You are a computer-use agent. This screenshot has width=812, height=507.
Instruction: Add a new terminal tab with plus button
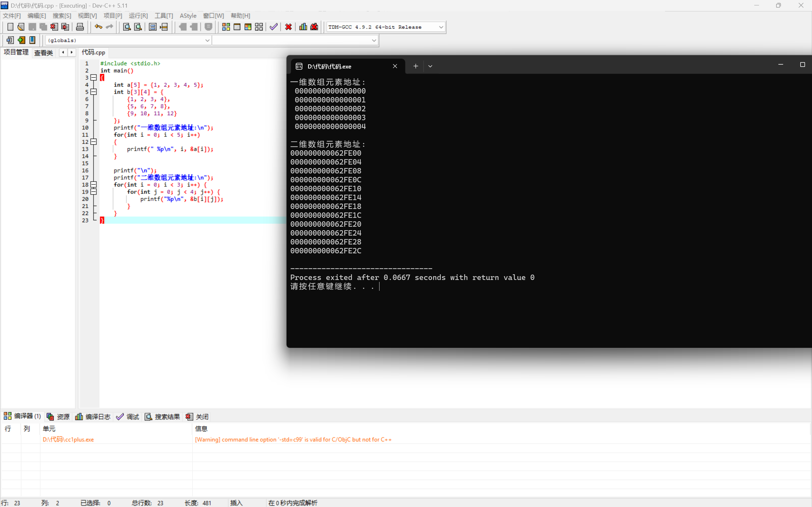(415, 66)
